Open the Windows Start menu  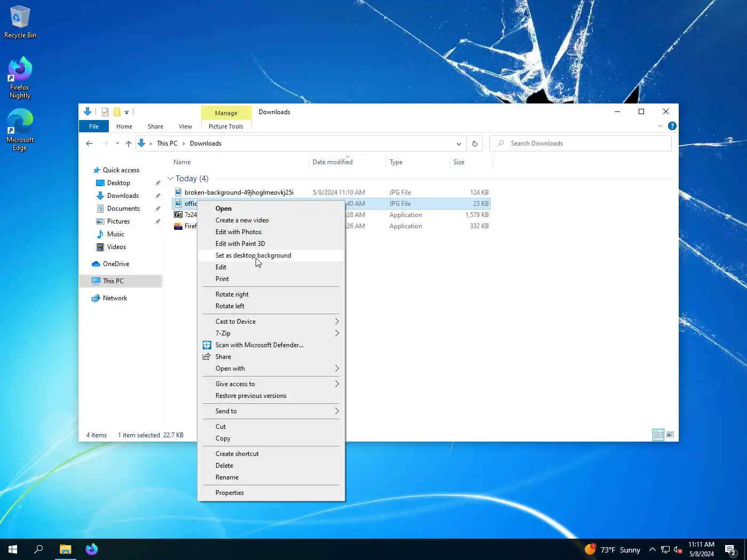pos(13,549)
